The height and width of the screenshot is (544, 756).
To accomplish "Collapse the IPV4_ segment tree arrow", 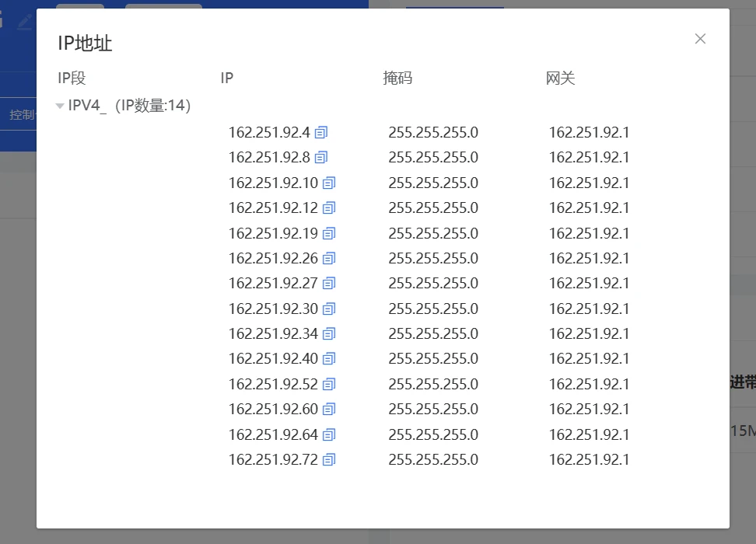I will [x=60, y=106].
